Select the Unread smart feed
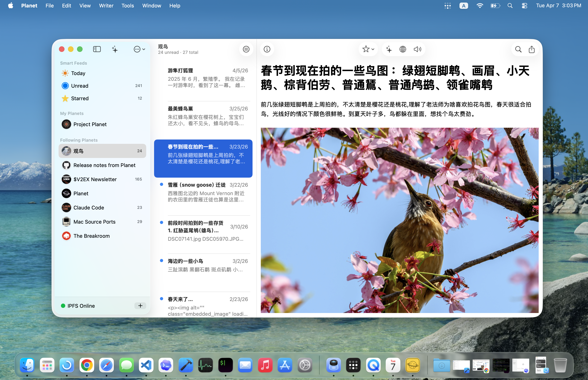Screen dimensions: 588x380 [x=79, y=86]
